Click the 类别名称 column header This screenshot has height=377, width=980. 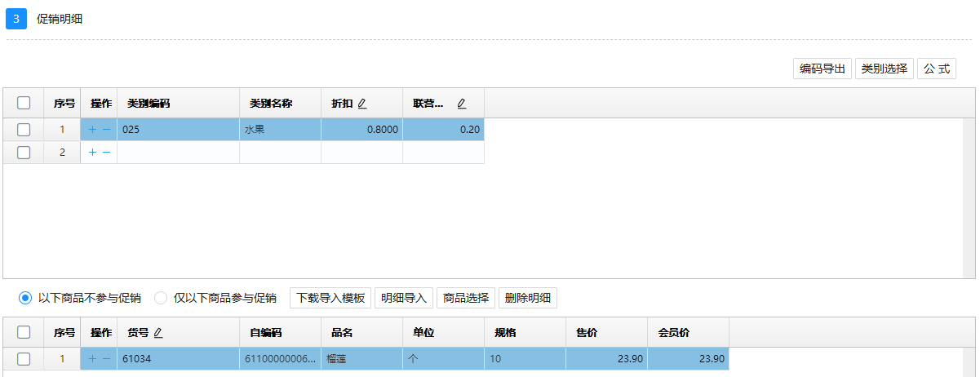point(281,103)
